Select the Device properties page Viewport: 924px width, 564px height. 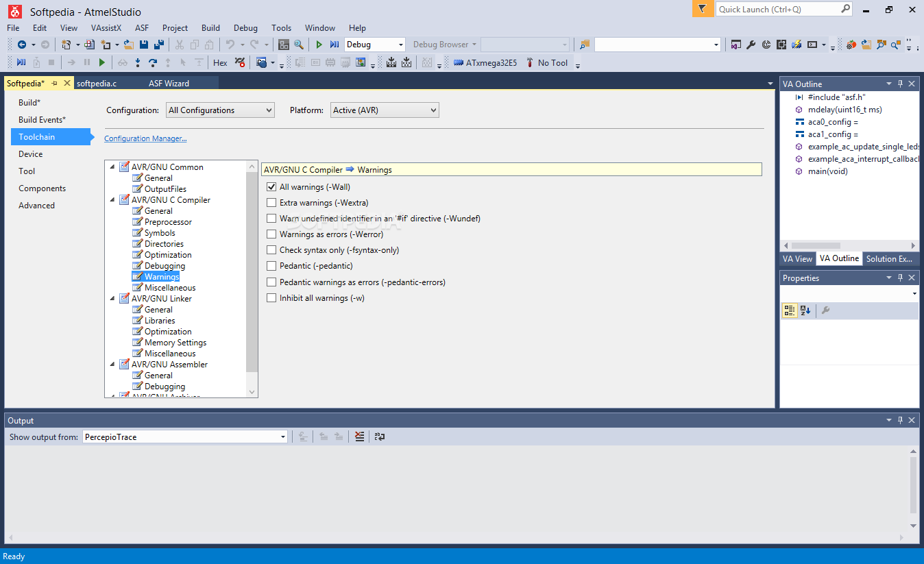coord(31,154)
